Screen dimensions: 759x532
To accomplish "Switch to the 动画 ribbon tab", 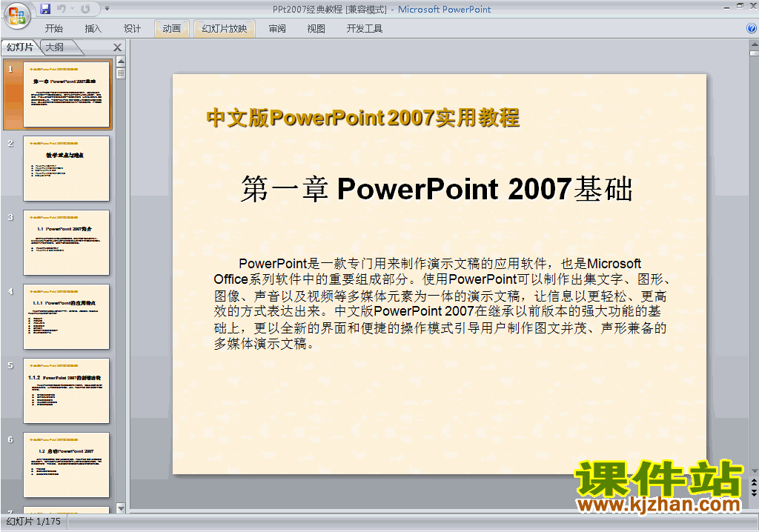I will (x=172, y=29).
